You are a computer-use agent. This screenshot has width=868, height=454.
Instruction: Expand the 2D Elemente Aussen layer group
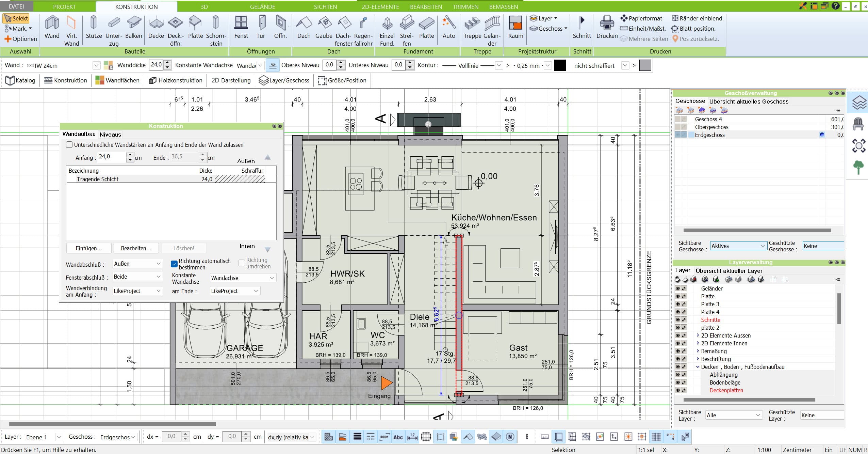[698, 335]
